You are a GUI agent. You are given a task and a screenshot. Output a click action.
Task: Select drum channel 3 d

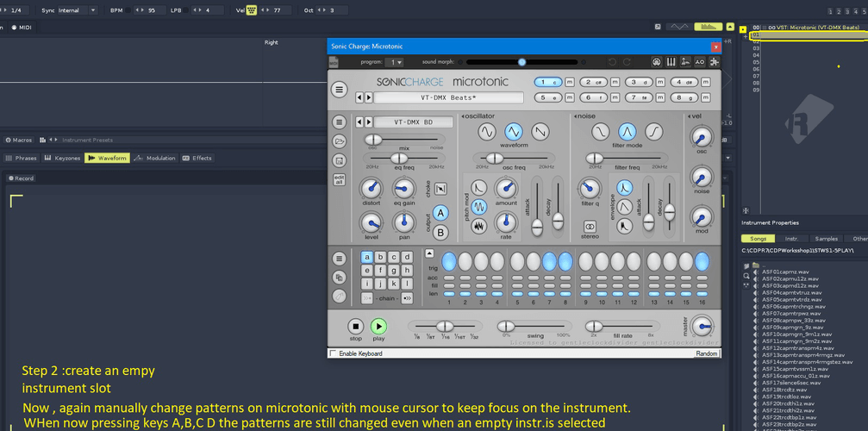tap(639, 83)
